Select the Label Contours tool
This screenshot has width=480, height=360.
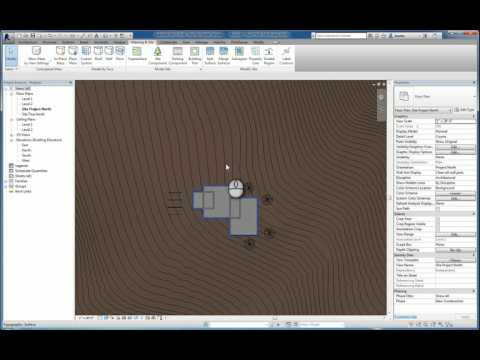(286, 55)
